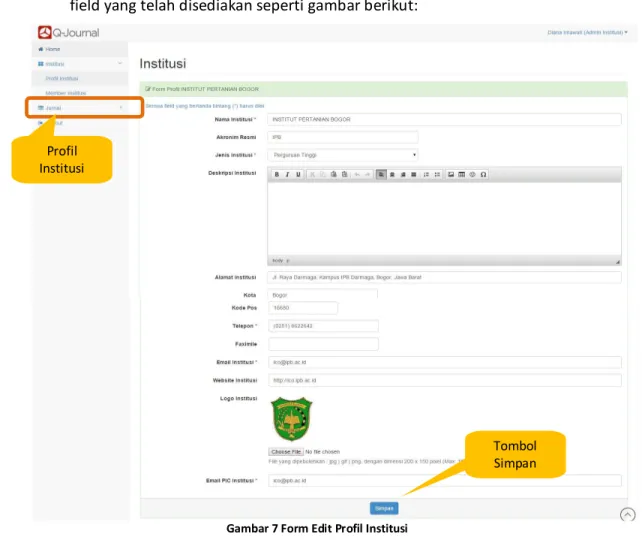Select the justify alignment icon
642x549 pixels.
pos(414,174)
